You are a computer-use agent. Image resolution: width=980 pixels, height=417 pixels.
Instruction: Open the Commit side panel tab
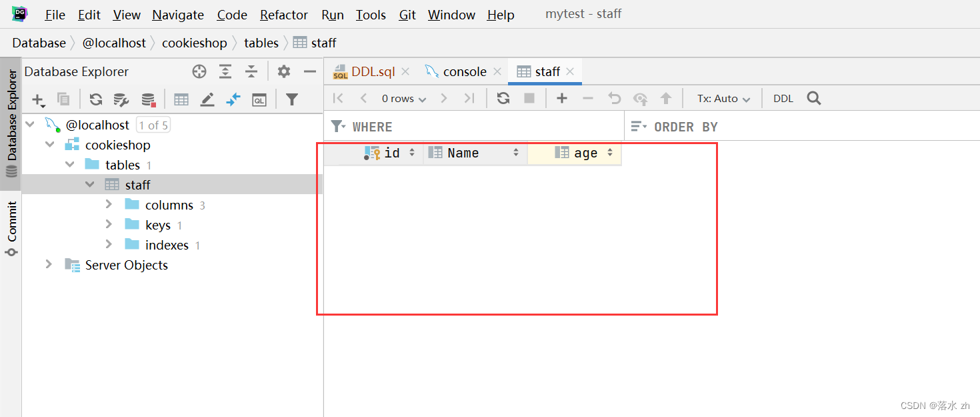pos(11,229)
